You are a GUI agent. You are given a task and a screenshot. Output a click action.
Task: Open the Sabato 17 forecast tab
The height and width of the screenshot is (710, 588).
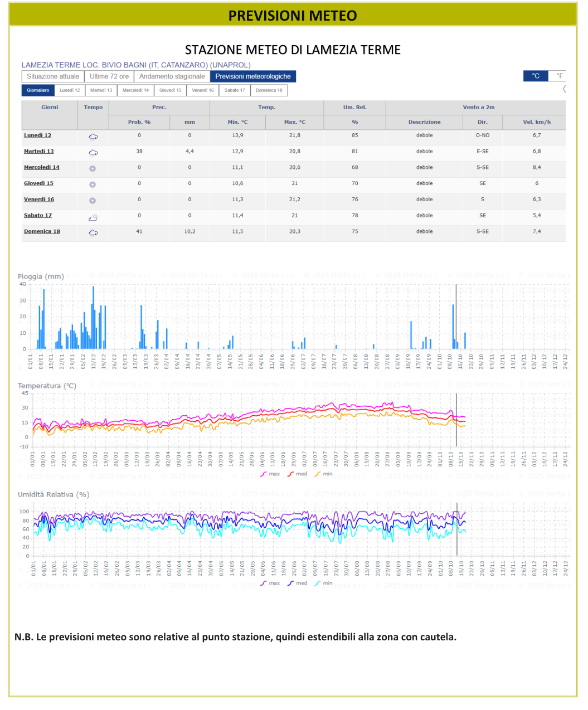(x=235, y=90)
